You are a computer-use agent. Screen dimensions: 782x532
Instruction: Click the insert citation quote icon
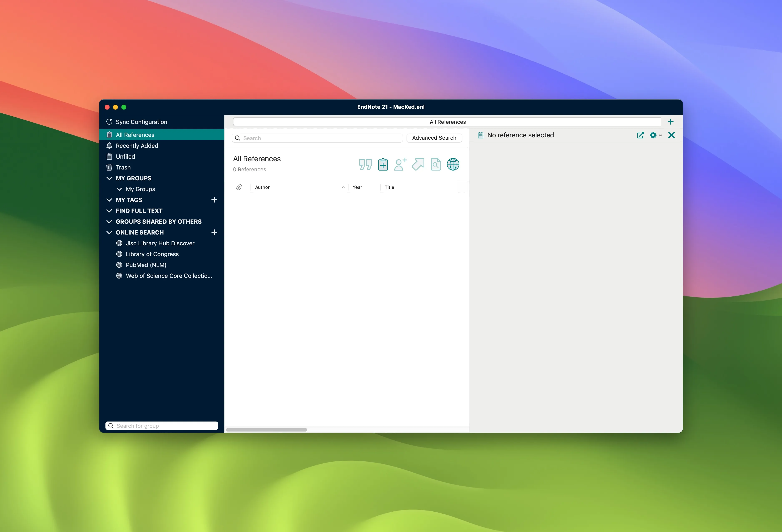365,164
